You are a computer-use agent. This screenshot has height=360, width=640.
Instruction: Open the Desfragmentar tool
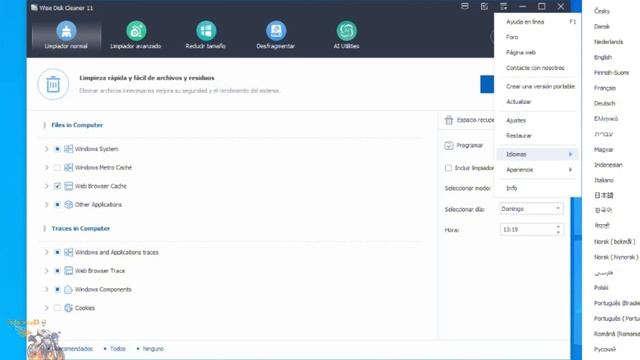276,36
